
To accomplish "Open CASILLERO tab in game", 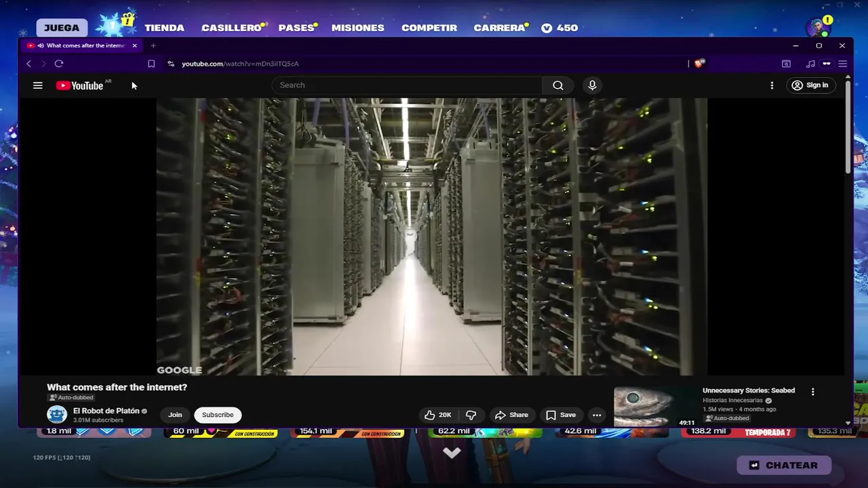I will [231, 28].
